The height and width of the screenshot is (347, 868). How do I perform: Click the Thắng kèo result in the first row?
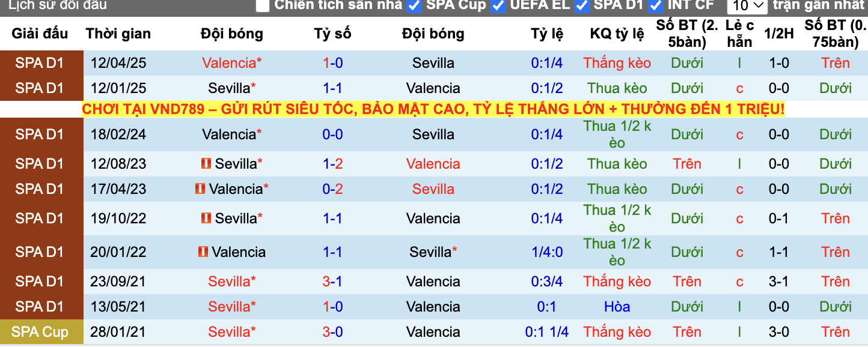click(x=617, y=62)
